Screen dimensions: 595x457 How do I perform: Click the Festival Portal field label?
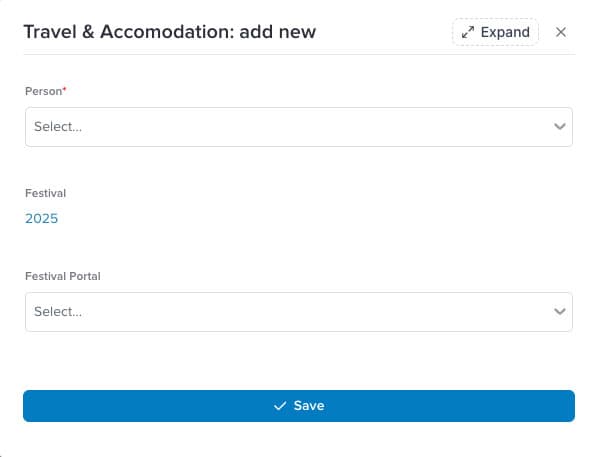coord(63,276)
